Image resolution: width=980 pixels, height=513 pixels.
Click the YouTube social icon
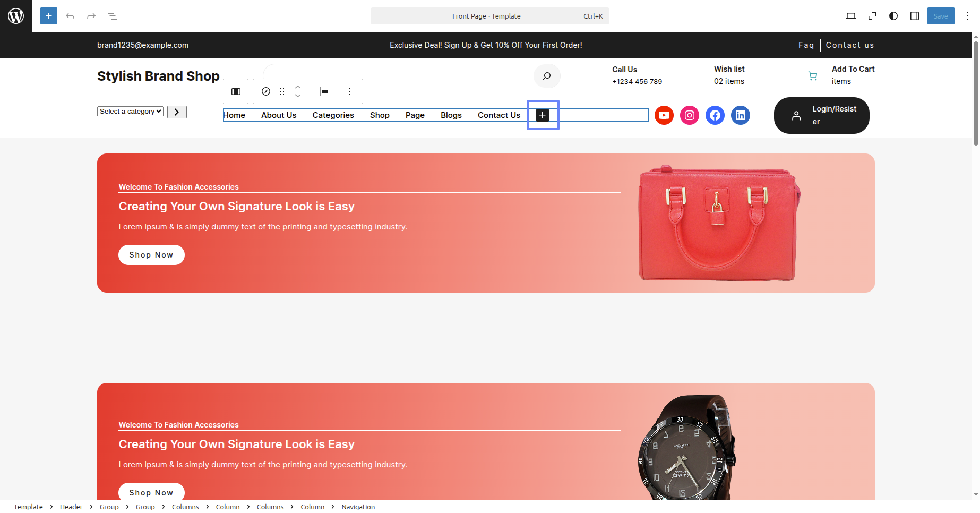click(x=664, y=115)
